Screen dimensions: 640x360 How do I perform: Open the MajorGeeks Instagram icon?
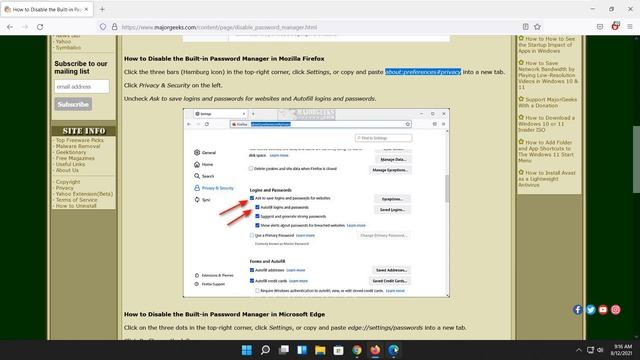pos(616,310)
